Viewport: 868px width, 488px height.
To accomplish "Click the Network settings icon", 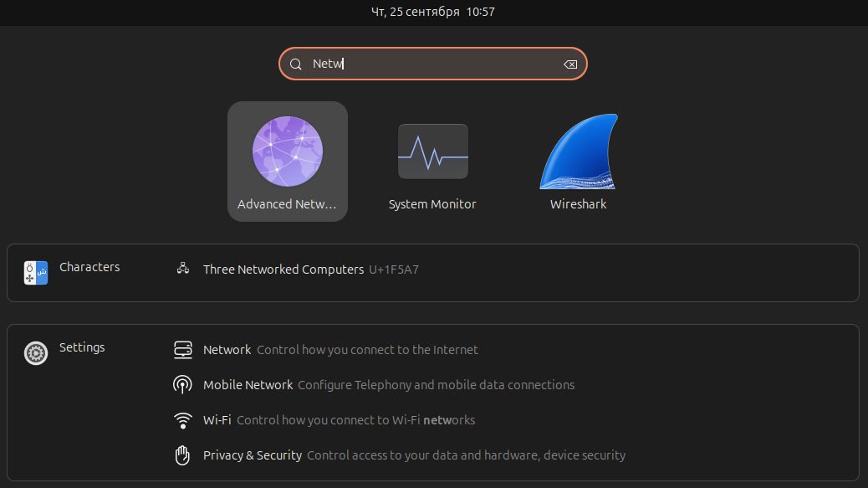I will pyautogui.click(x=182, y=350).
